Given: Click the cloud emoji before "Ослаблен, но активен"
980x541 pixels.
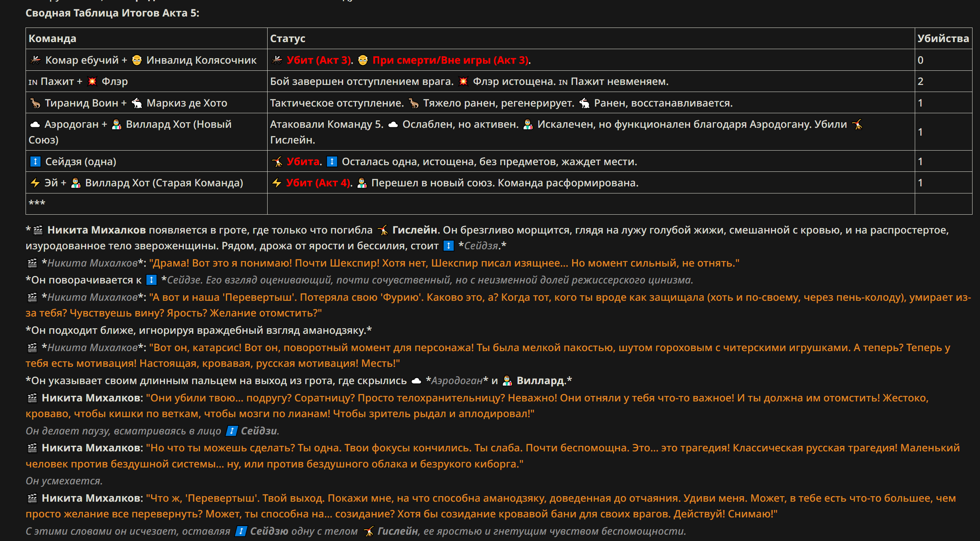Looking at the screenshot, I should click(393, 124).
